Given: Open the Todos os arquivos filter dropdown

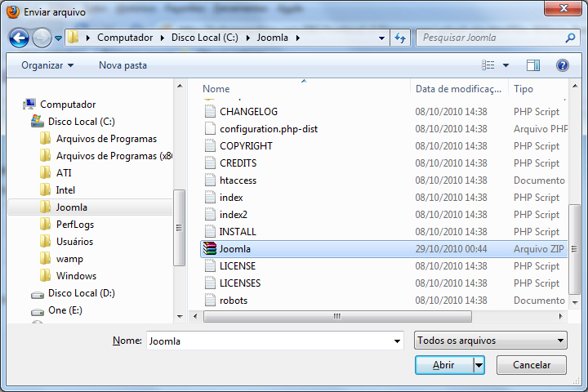Looking at the screenshot, I should point(491,341).
